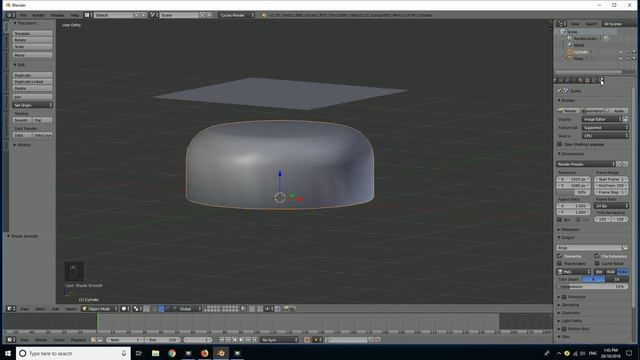
Task: Open the Object Mode dropdown
Action: pos(99,309)
